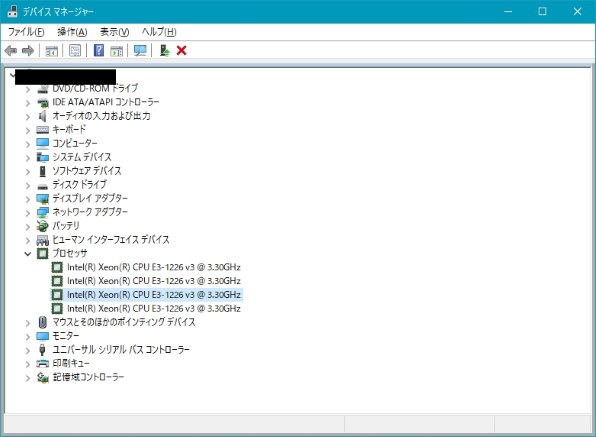The width and height of the screenshot is (596, 437).
Task: Click the show/hide console tree icon
Action: point(52,50)
